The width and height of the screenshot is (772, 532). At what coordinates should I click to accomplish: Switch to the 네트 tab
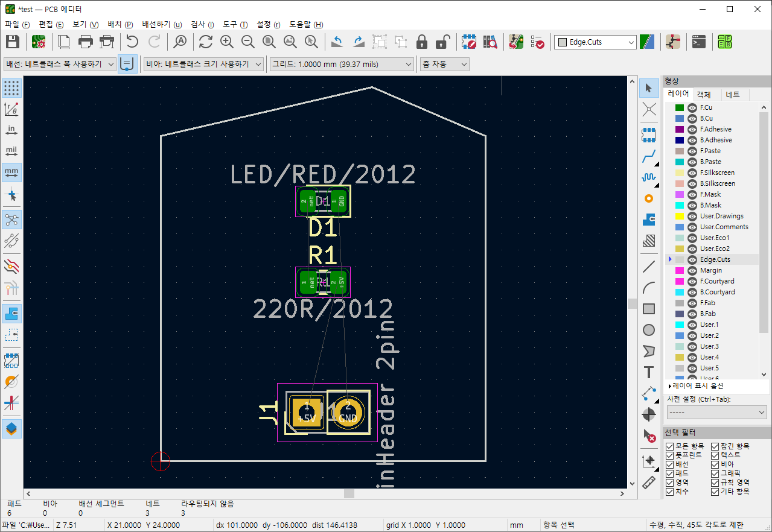coord(733,95)
